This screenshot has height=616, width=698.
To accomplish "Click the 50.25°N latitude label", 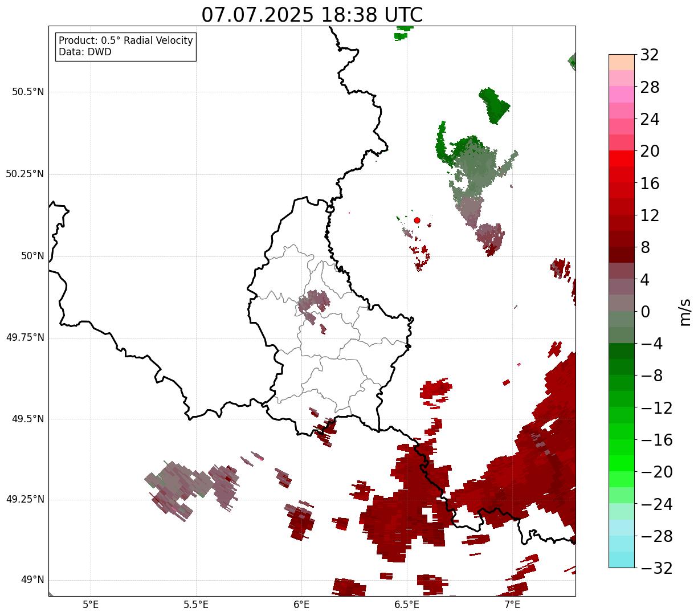I will click(25, 174).
